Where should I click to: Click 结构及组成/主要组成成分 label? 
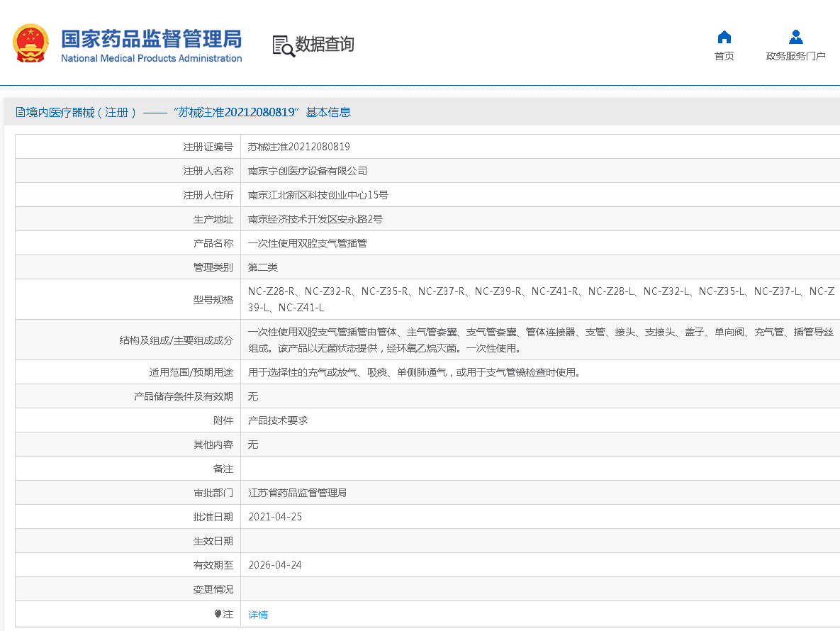177,340
